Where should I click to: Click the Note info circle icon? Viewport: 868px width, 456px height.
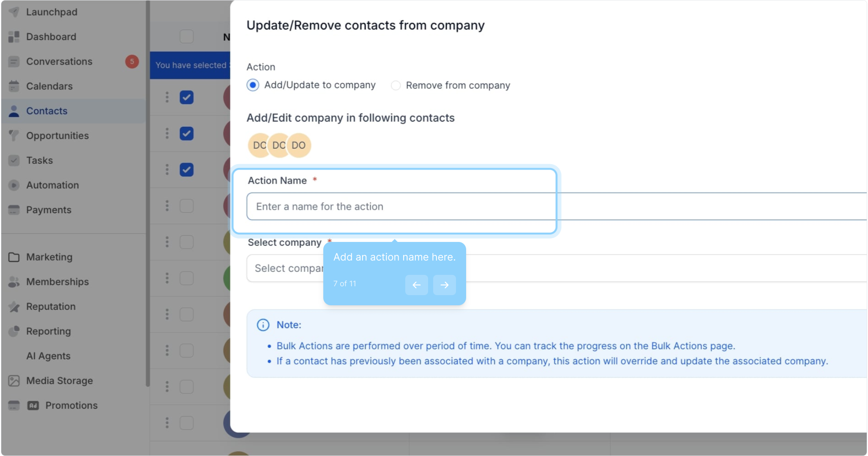263,325
